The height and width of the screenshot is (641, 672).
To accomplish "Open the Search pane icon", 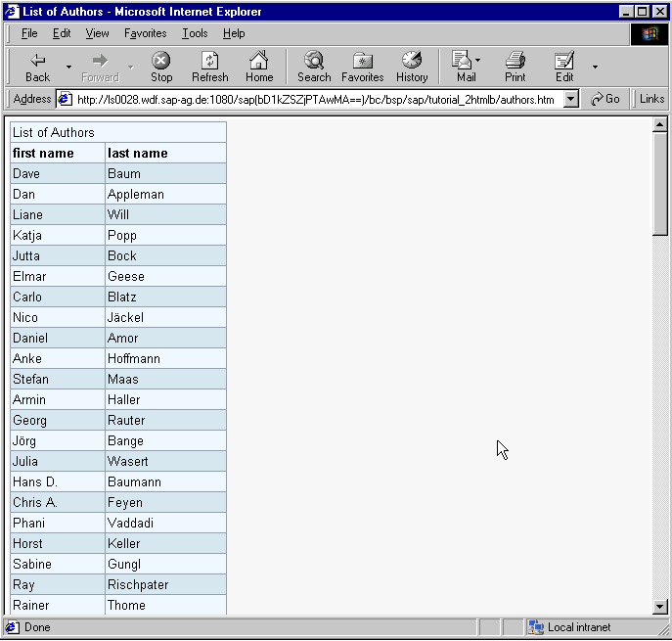I will click(x=314, y=66).
